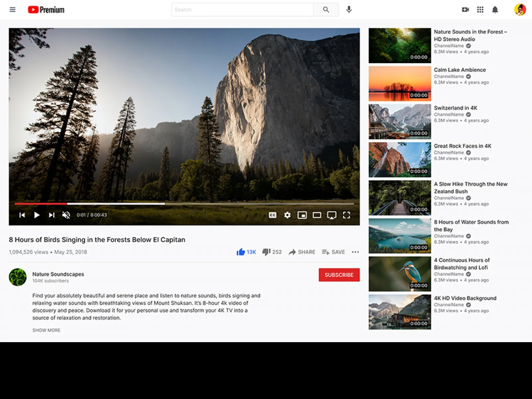Click the video camera create icon
Image resolution: width=532 pixels, height=399 pixels.
[x=465, y=10]
